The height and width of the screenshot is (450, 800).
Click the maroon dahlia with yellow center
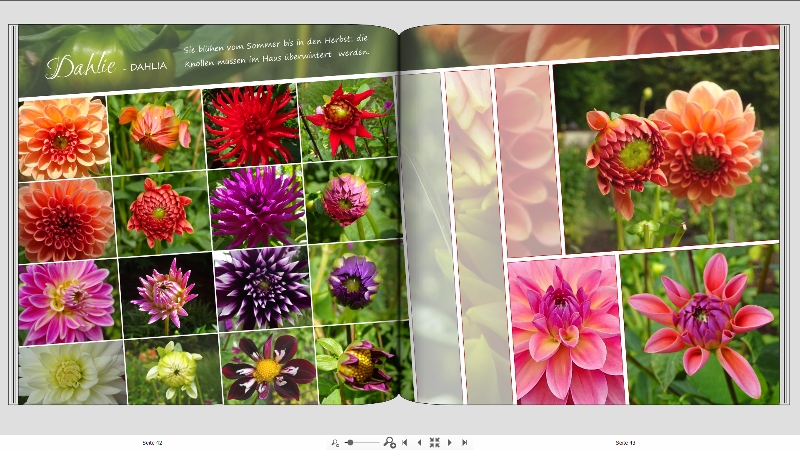pyautogui.click(x=265, y=367)
